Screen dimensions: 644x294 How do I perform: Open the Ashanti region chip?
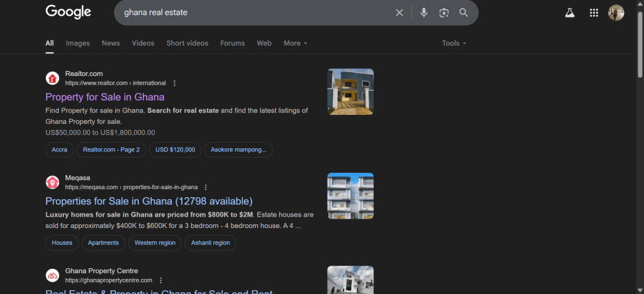pos(210,242)
